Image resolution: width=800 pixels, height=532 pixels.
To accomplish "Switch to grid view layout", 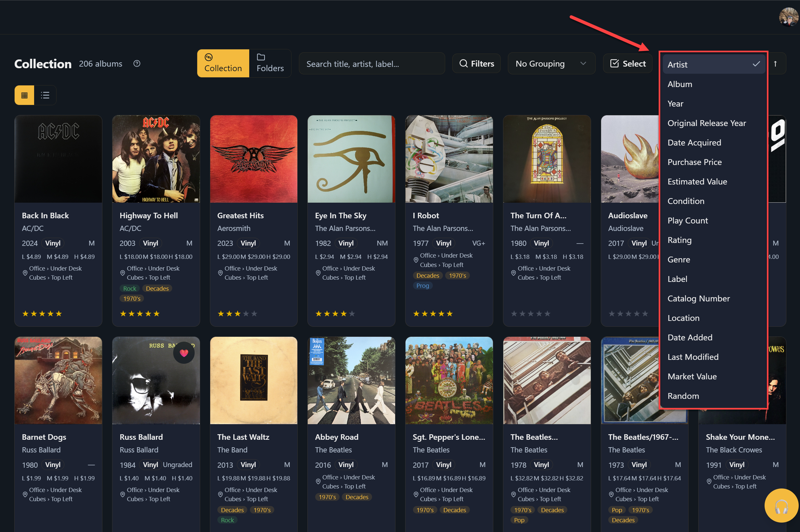I will click(24, 95).
